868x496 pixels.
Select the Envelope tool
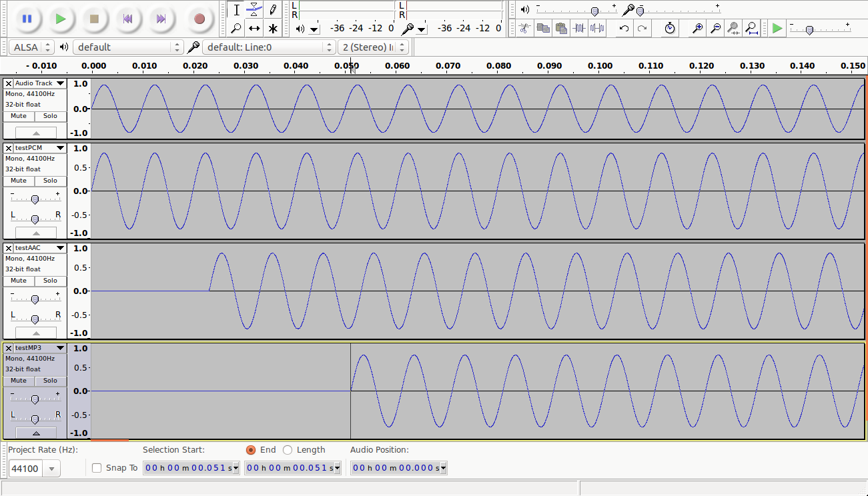[x=254, y=10]
